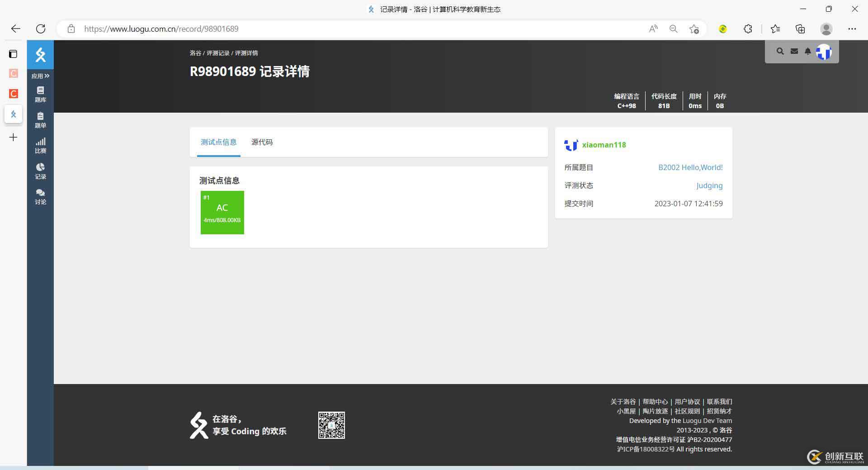868x470 pixels.
Task: Expand the 应用 apps menu
Action: [40, 76]
